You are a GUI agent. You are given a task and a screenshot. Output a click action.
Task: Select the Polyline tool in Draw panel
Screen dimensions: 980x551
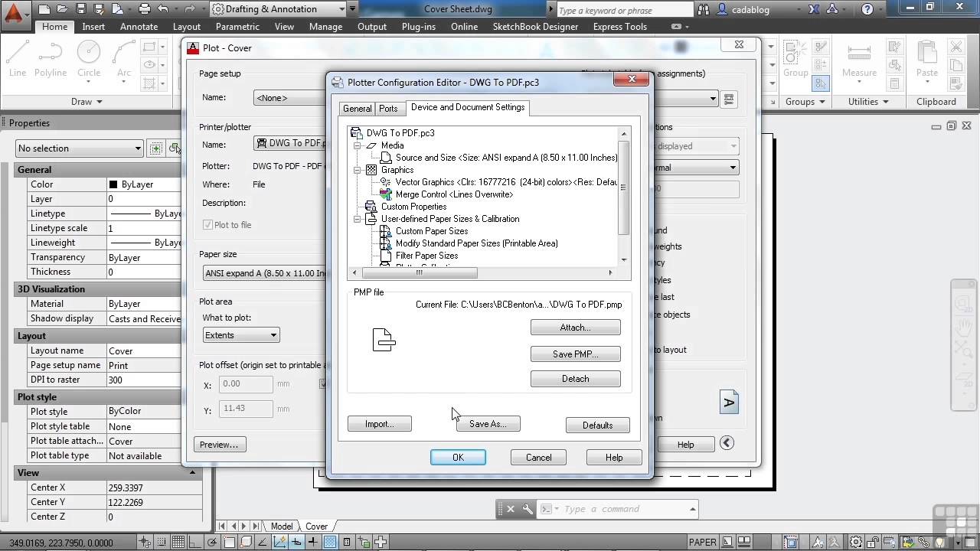51,59
